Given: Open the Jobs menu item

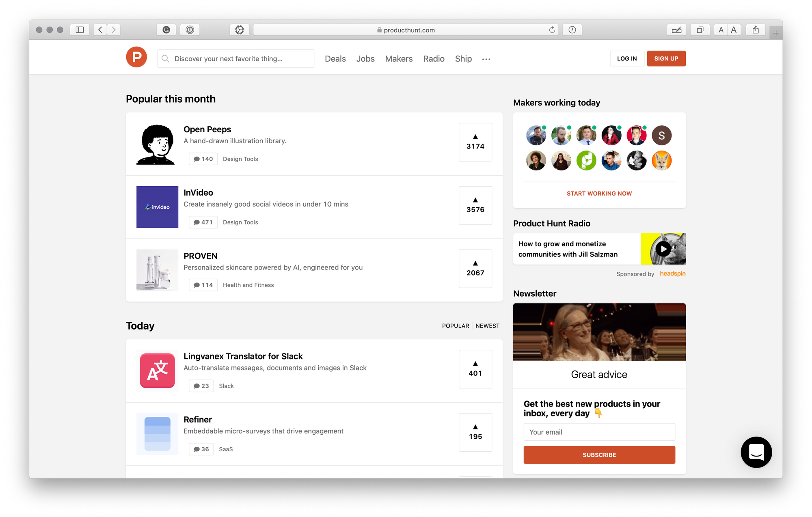Looking at the screenshot, I should coord(365,59).
